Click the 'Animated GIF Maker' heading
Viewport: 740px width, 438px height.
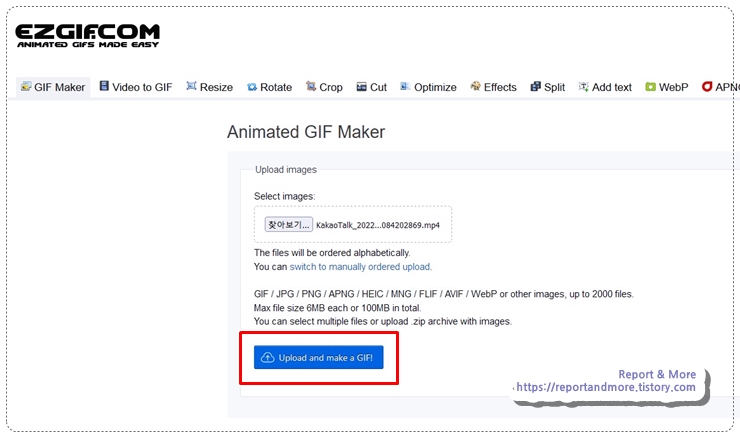tap(306, 132)
